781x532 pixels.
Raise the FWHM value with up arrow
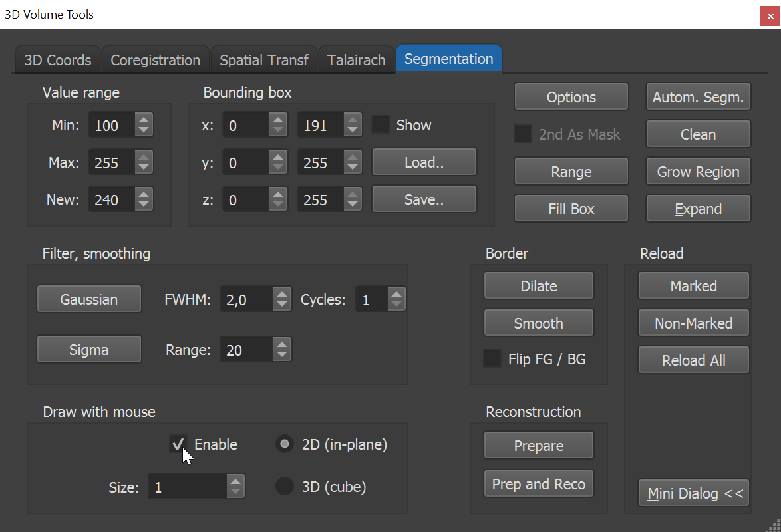click(x=282, y=294)
